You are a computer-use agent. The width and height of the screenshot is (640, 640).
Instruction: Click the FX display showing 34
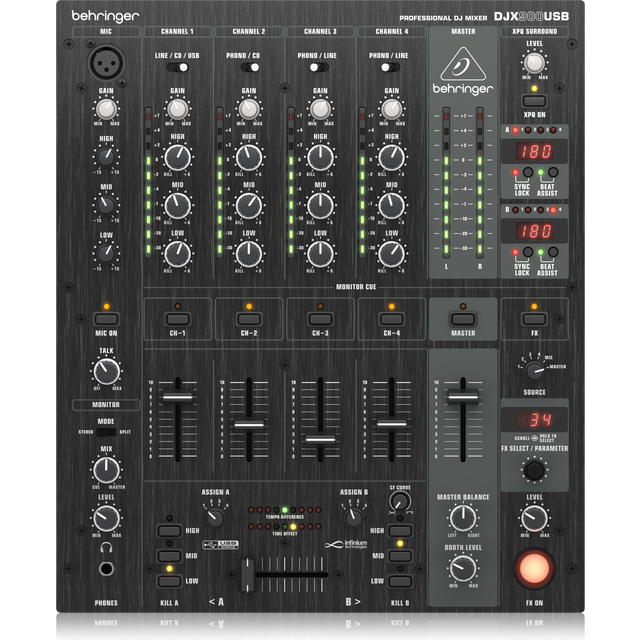[534, 419]
